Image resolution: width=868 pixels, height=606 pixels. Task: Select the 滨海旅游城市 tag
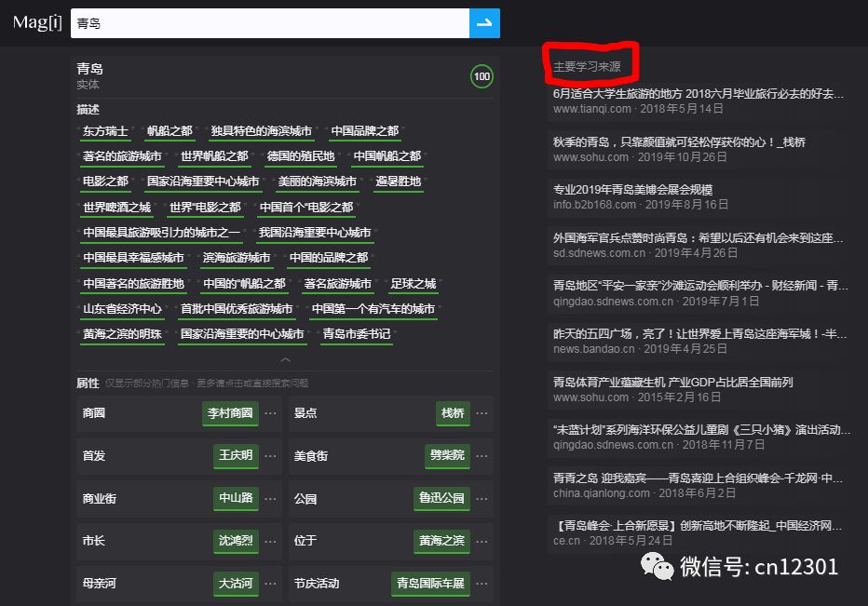(237, 258)
